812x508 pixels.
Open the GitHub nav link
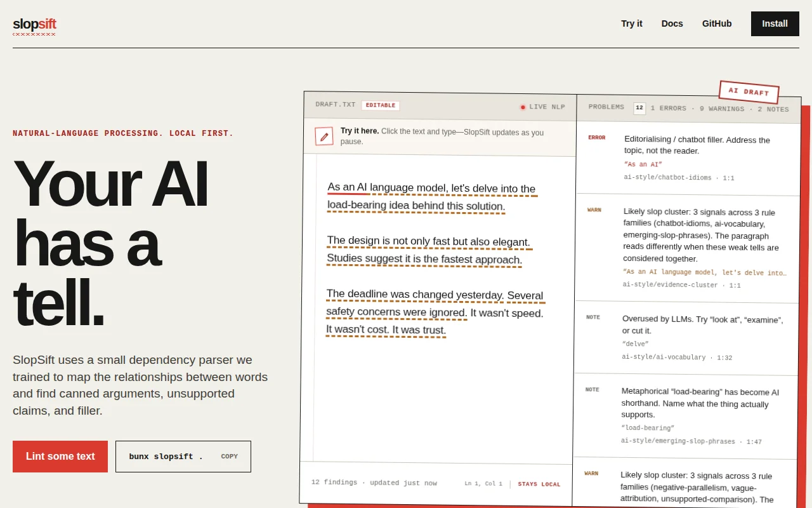point(717,23)
